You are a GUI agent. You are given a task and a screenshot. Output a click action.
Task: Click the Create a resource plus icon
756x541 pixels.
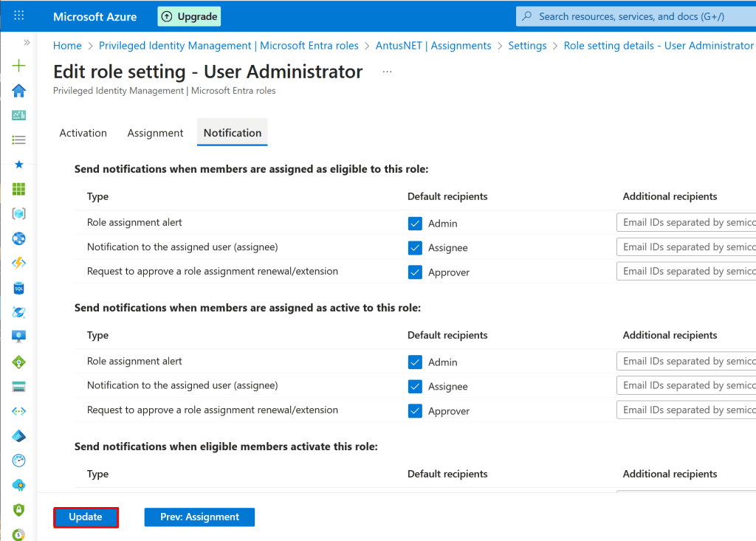19,66
